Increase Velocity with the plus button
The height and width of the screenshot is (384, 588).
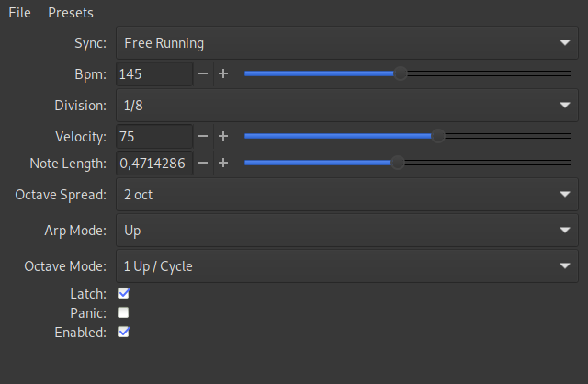tap(223, 136)
